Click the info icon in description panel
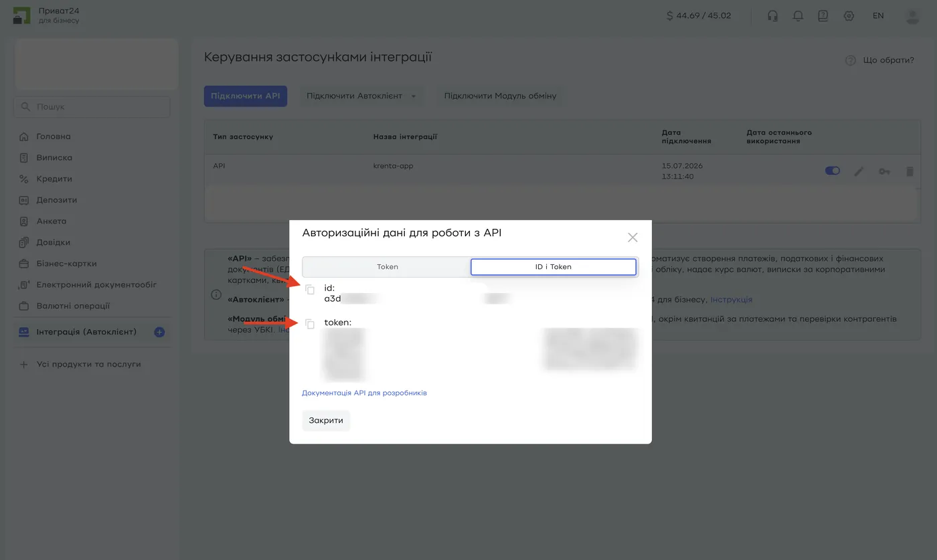The height and width of the screenshot is (560, 937). click(x=216, y=294)
